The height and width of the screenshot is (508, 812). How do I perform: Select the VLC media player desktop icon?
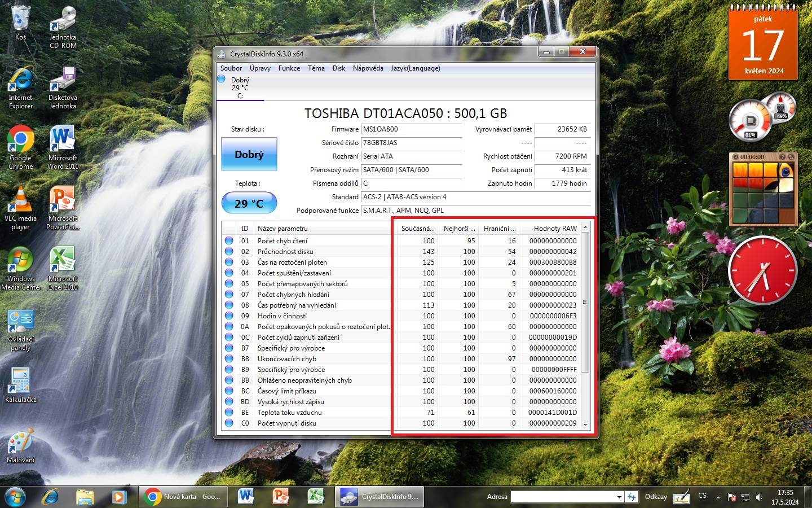pyautogui.click(x=20, y=208)
